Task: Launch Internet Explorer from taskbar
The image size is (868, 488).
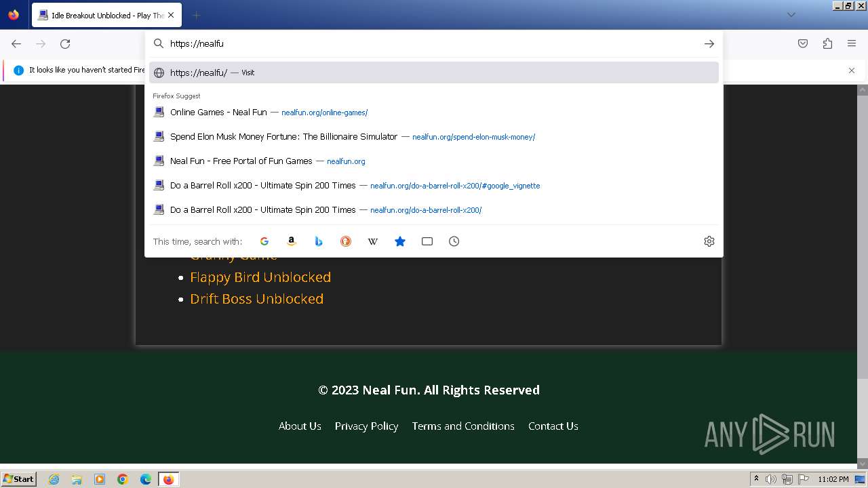Action: [54, 479]
